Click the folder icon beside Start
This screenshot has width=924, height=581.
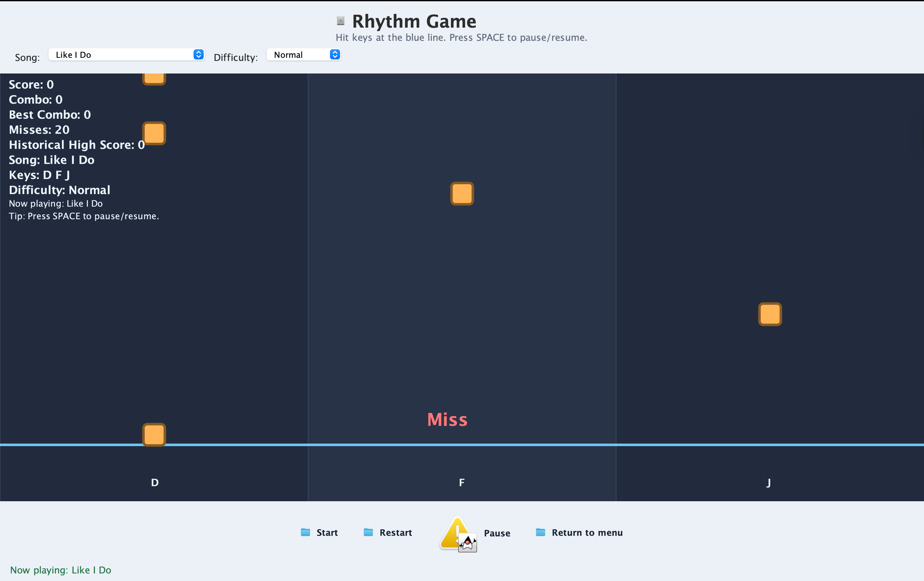(x=305, y=532)
